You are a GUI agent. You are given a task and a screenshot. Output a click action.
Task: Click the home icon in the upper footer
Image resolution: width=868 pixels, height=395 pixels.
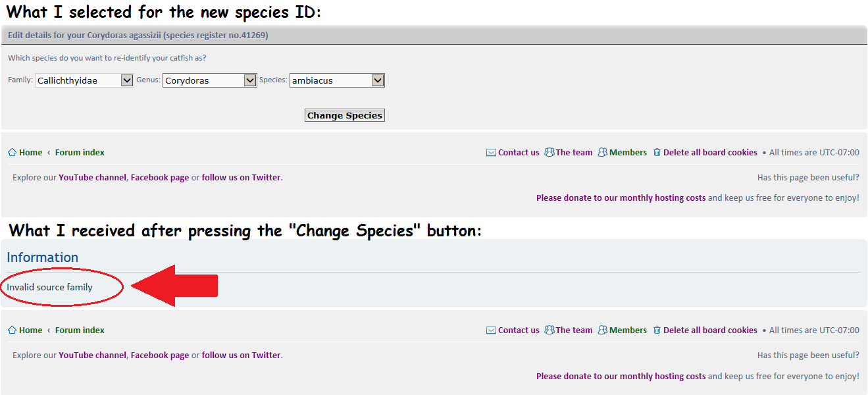click(12, 152)
